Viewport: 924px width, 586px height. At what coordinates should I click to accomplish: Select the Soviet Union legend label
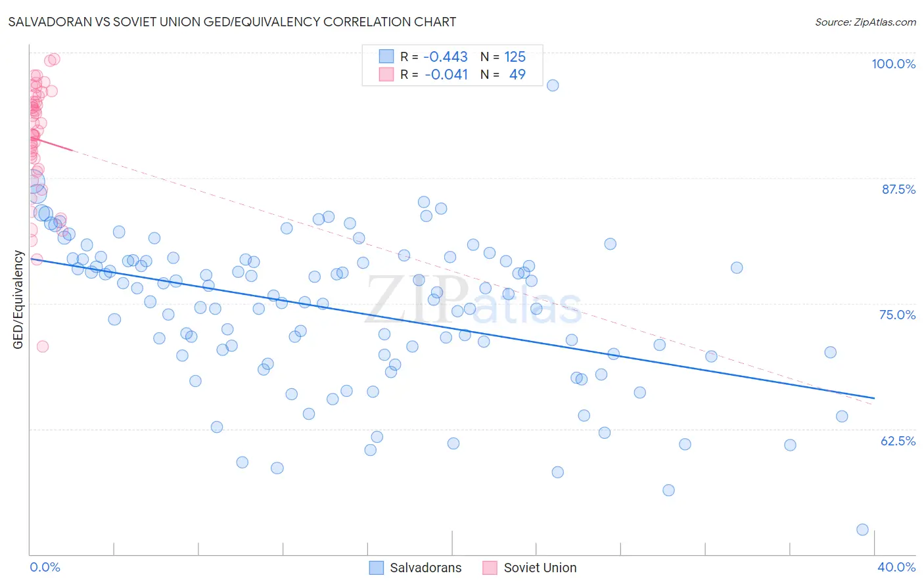point(540,568)
